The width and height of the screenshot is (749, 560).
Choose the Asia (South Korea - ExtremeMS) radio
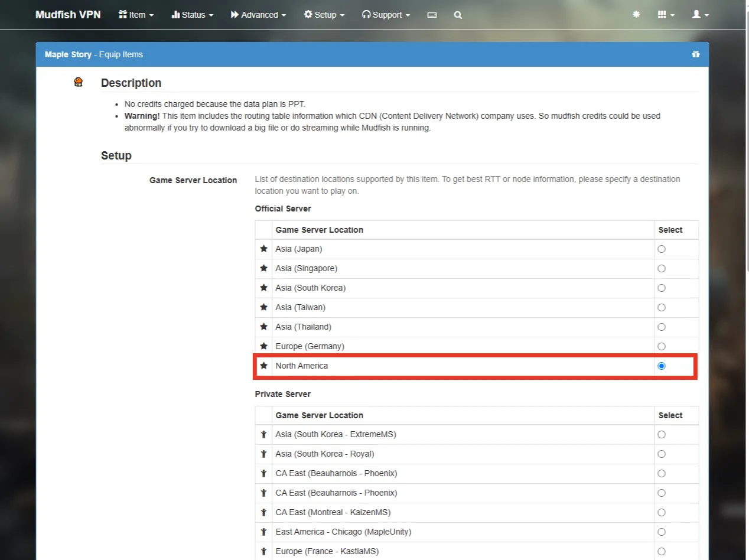[662, 434]
